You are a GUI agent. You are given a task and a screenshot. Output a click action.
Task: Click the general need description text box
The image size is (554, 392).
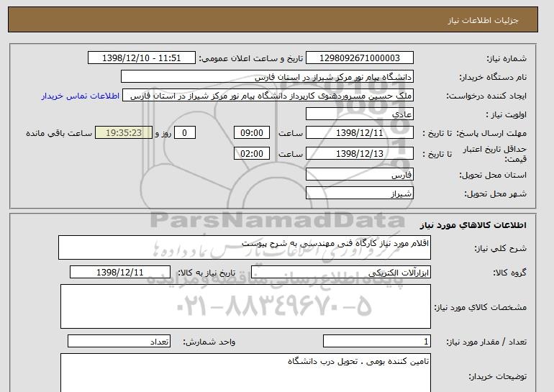click(x=245, y=247)
